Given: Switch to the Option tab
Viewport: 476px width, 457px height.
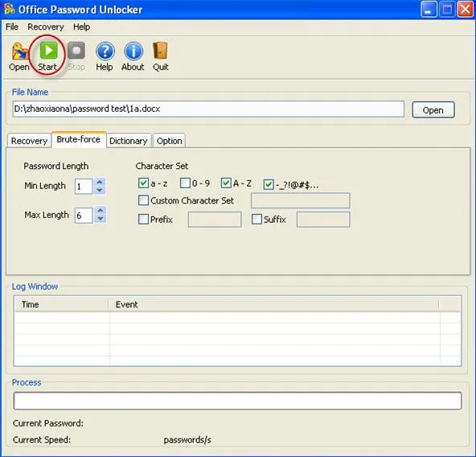Looking at the screenshot, I should pyautogui.click(x=170, y=141).
